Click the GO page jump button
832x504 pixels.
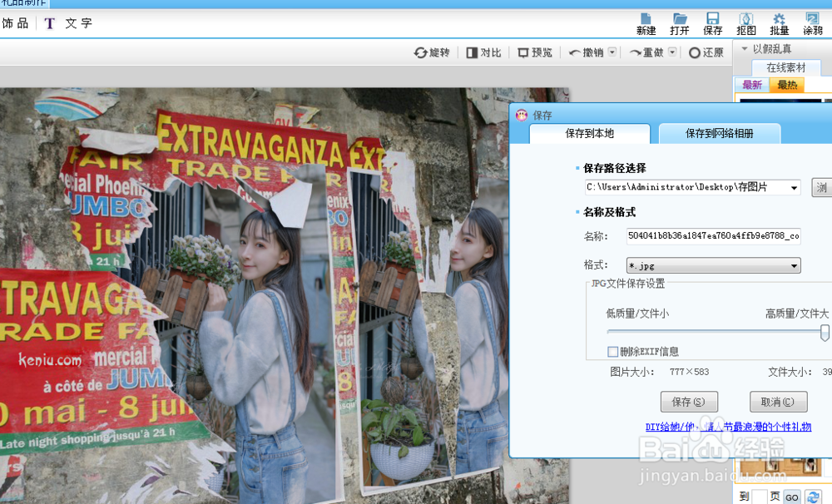pyautogui.click(x=792, y=497)
